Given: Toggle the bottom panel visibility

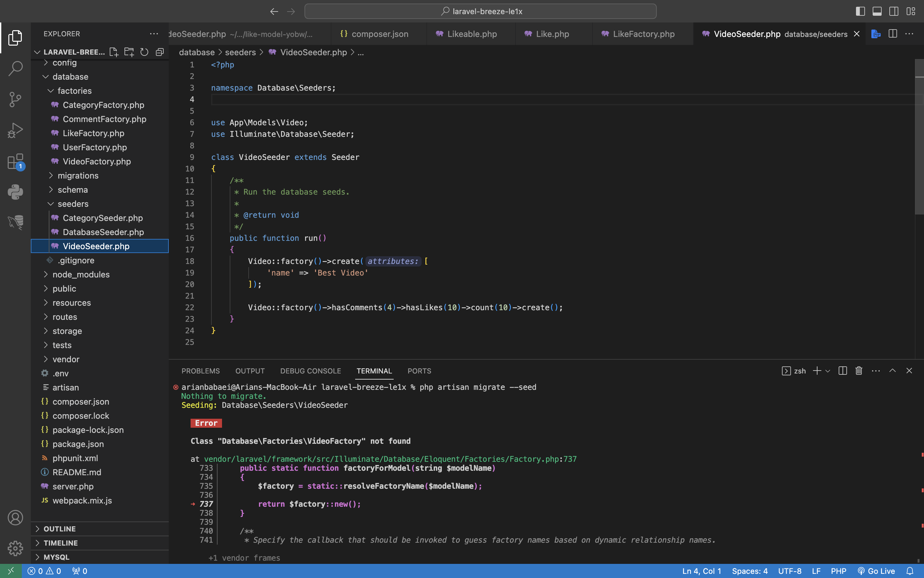Looking at the screenshot, I should pos(877,12).
